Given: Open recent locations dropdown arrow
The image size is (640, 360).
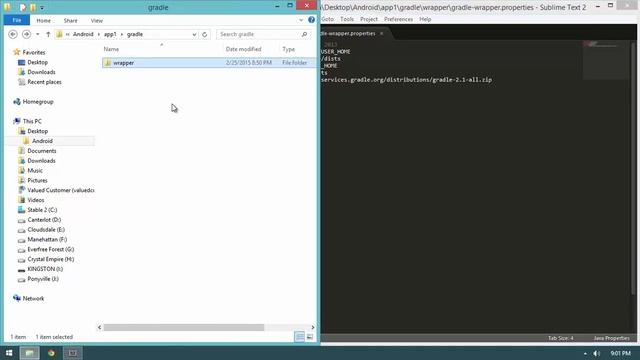Looking at the screenshot, I should [x=38, y=34].
